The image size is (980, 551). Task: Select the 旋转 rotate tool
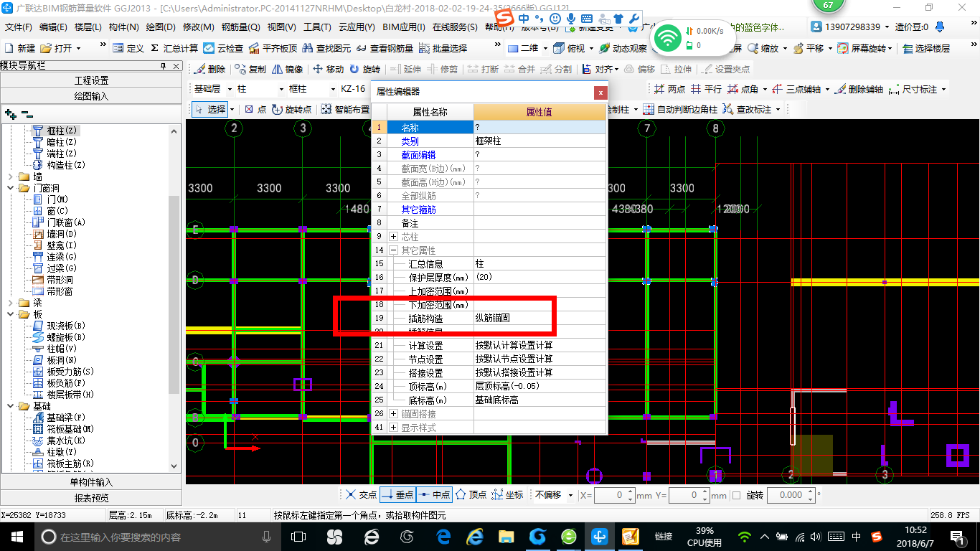[365, 70]
